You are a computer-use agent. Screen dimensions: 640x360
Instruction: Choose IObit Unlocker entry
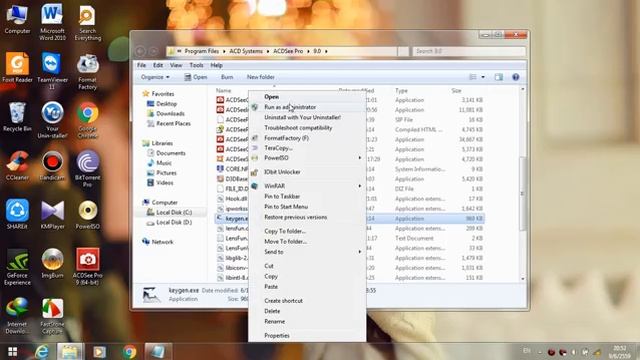click(307, 172)
